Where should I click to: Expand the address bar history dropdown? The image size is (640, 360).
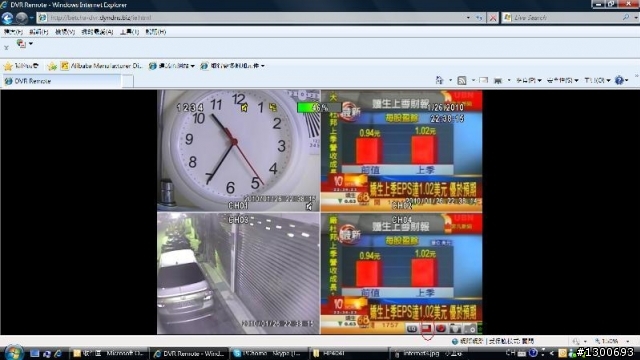click(468, 18)
